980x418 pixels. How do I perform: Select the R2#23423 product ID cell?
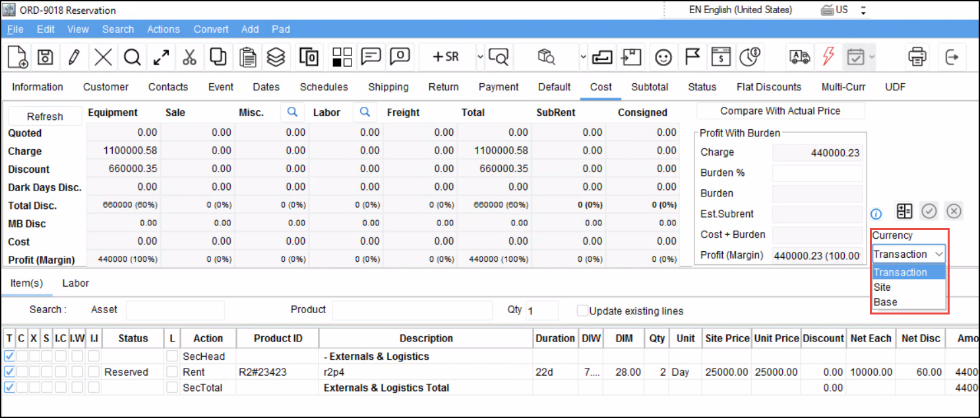point(277,372)
